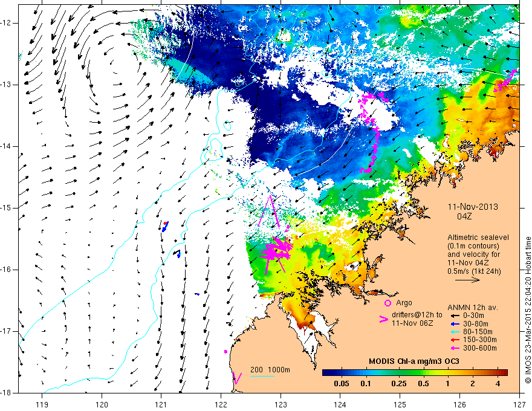
Task: Click the '126' longitude axis label
Action: 459,405
